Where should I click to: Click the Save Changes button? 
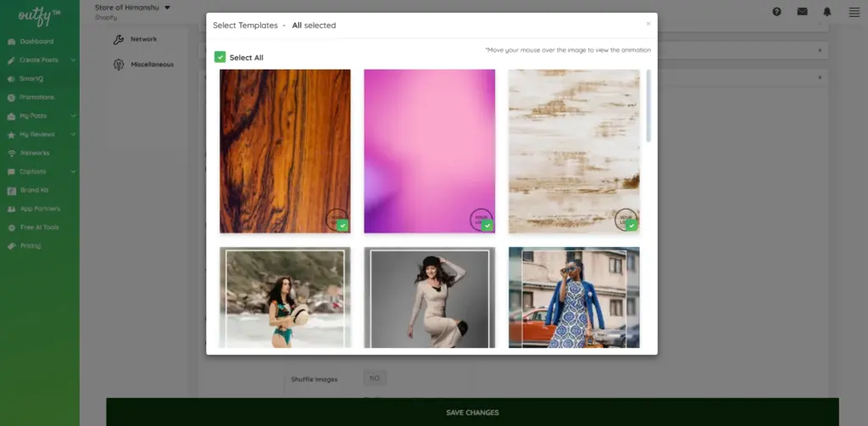472,412
